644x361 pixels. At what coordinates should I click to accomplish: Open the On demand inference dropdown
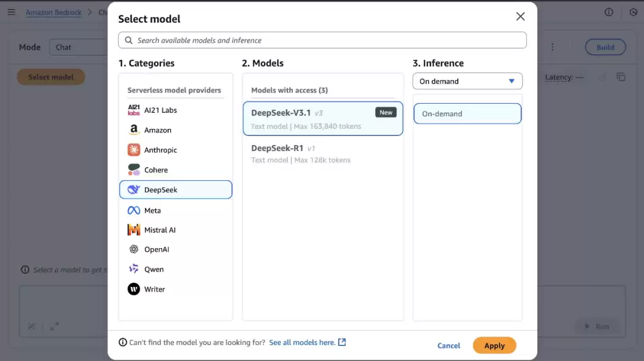click(x=467, y=81)
